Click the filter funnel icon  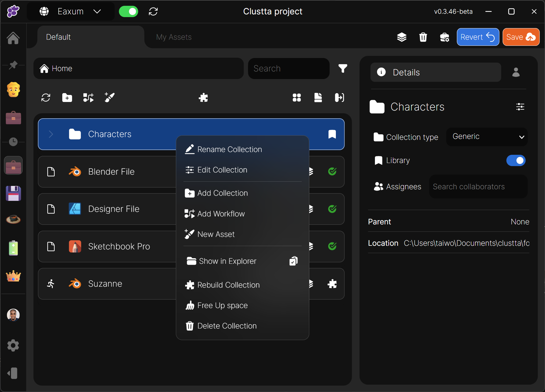click(x=343, y=68)
